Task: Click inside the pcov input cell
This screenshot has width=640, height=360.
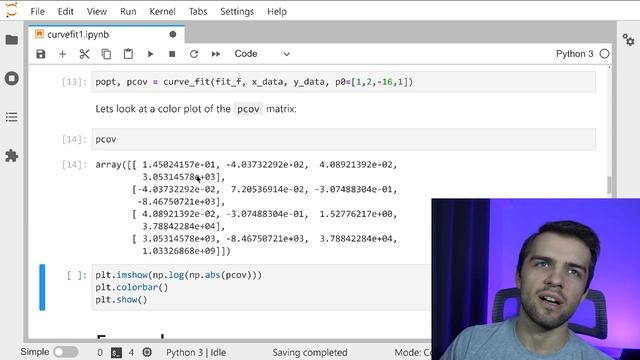Action: [343, 139]
